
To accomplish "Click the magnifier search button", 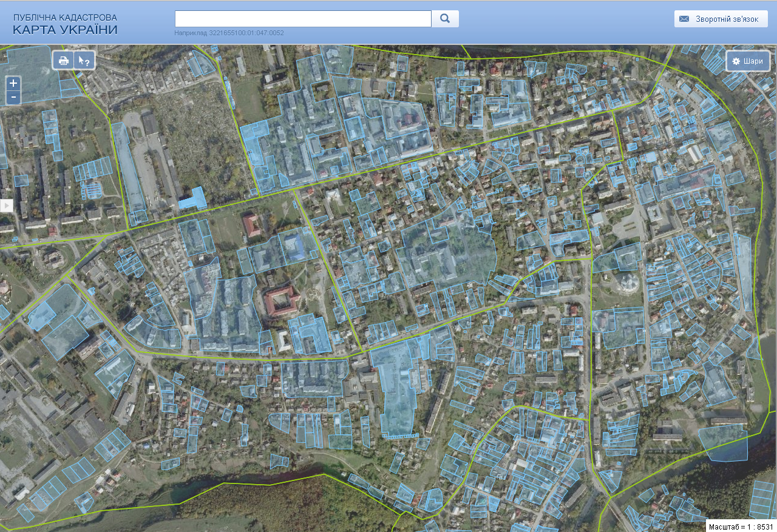I will click(x=445, y=19).
